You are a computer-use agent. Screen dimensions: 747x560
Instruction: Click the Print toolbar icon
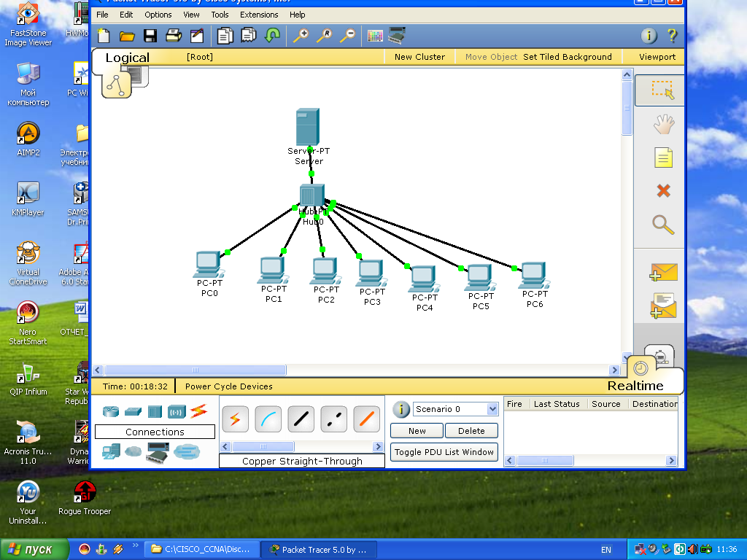[174, 36]
